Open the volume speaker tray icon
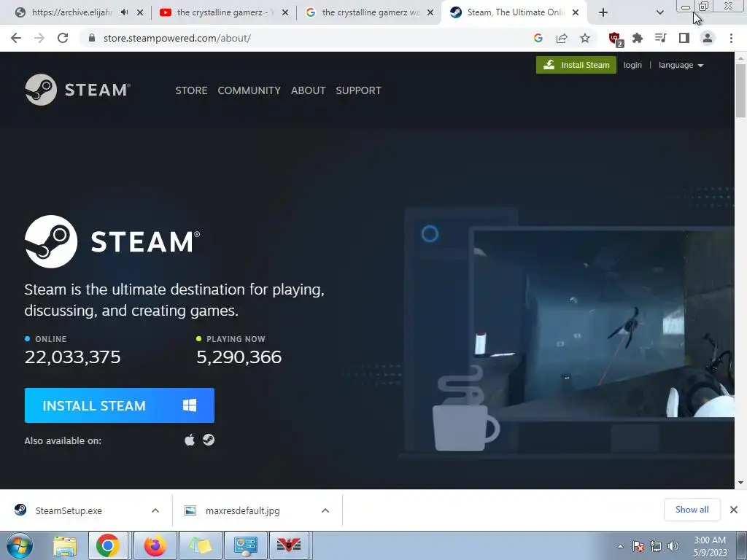Image resolution: width=747 pixels, height=560 pixels. [673, 546]
